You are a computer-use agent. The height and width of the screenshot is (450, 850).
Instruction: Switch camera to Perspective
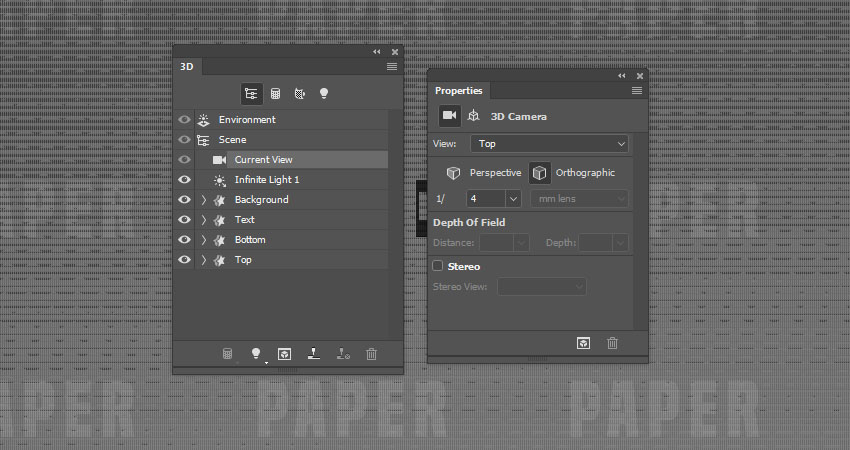pos(484,173)
